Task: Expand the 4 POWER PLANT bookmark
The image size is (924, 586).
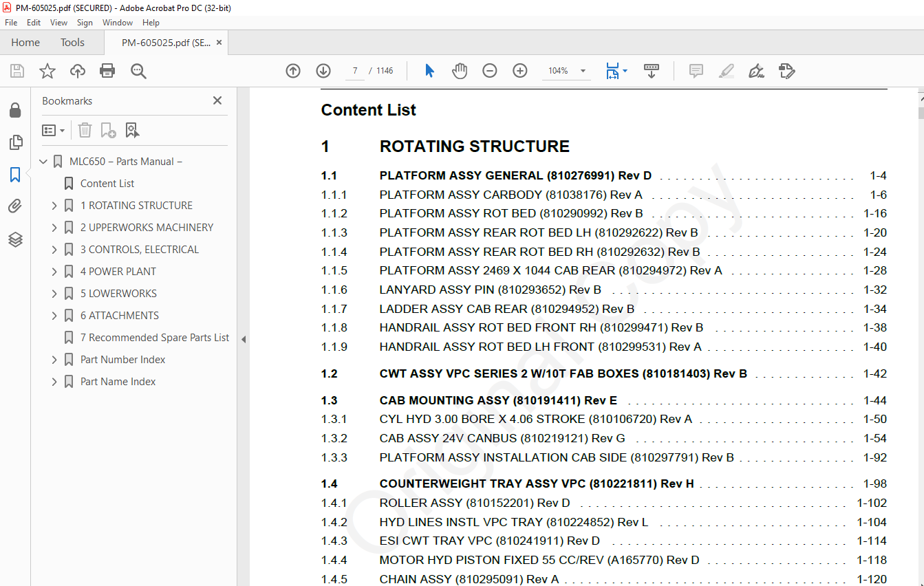Action: coord(54,272)
